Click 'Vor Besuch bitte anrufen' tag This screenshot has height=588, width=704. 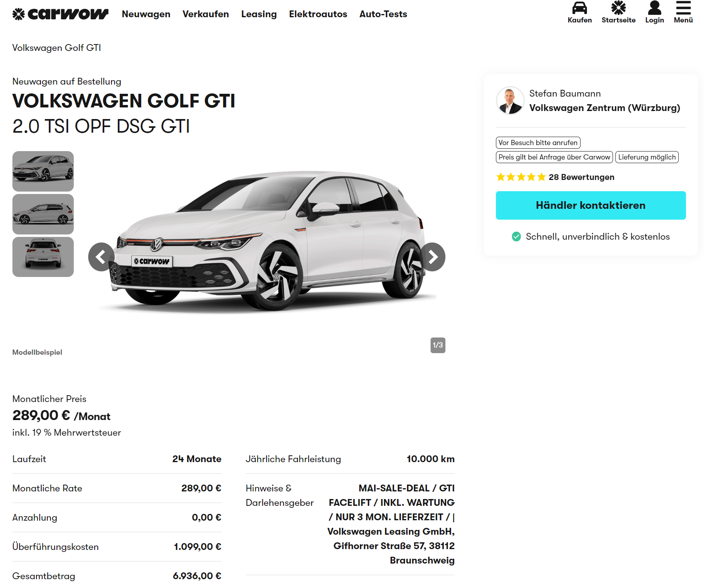[538, 143]
